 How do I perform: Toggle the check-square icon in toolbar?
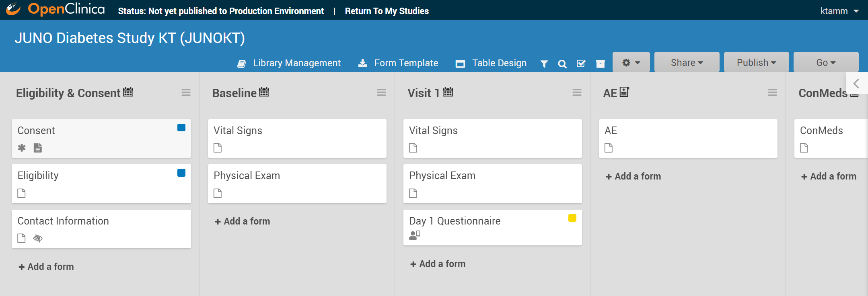(581, 64)
